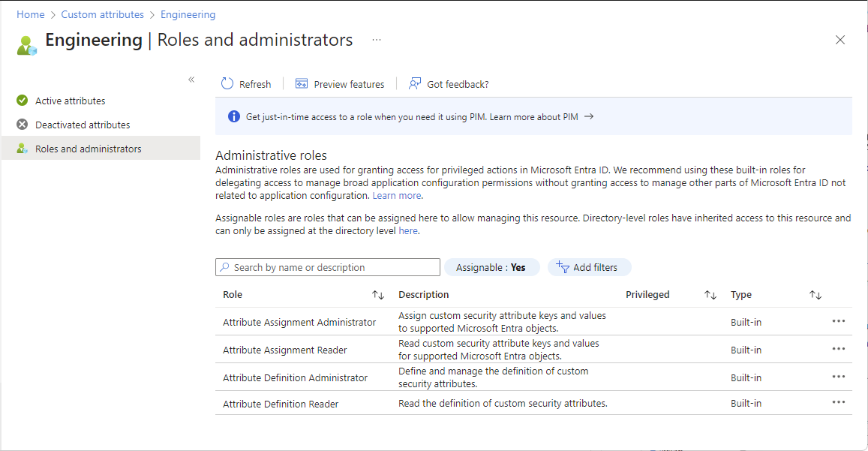This screenshot has height=451, width=868.
Task: Click the Got feedback person icon
Action: click(414, 84)
